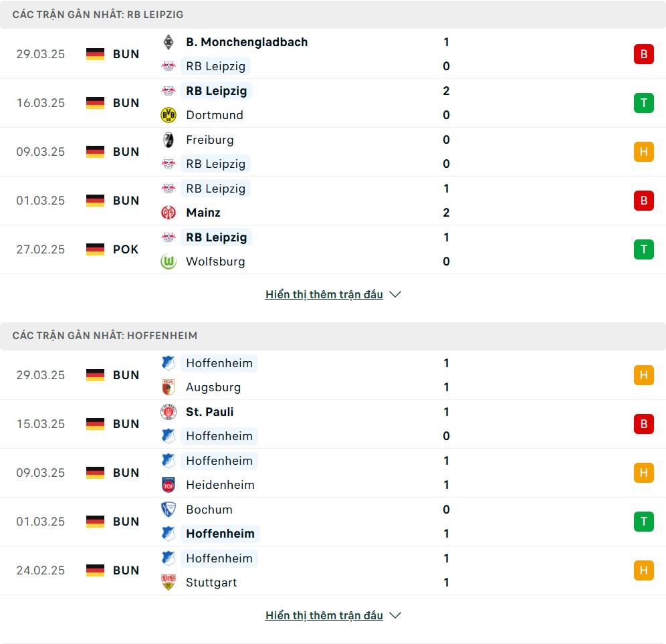
Task: Open 'Hiển thị thêm trận đấu' under Hoffenheim
Action: click(324, 615)
